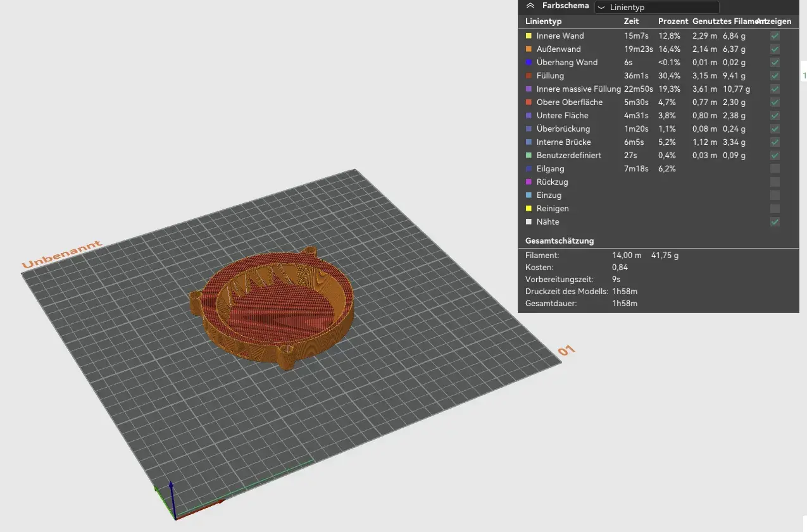Select the Reinigen row label
Image resolution: width=807 pixels, height=532 pixels.
pos(553,209)
